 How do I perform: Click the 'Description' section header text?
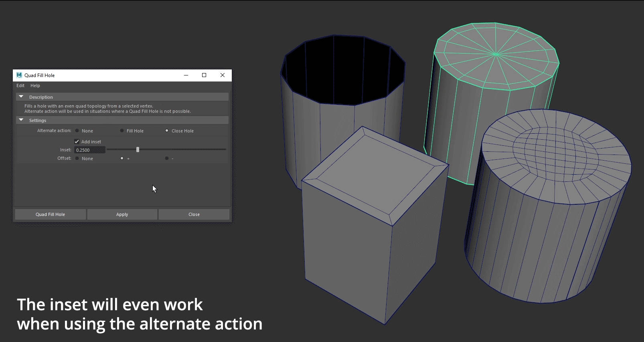tap(41, 97)
